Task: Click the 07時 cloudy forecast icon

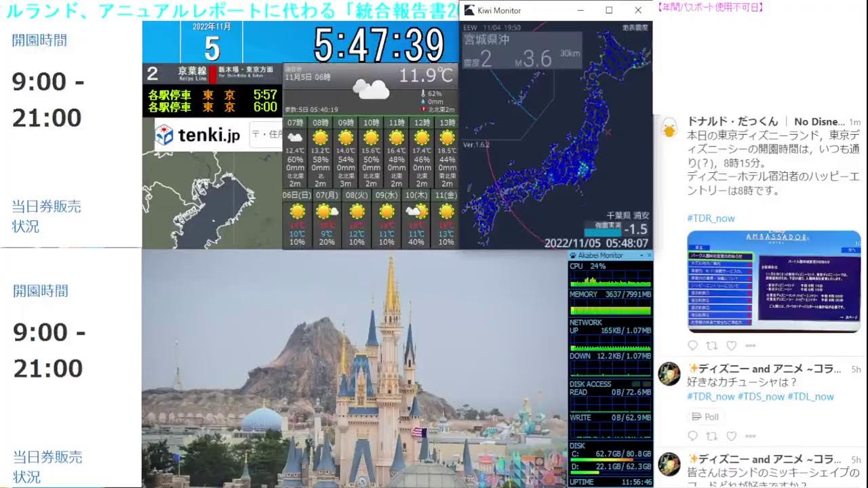Action: pos(295,138)
